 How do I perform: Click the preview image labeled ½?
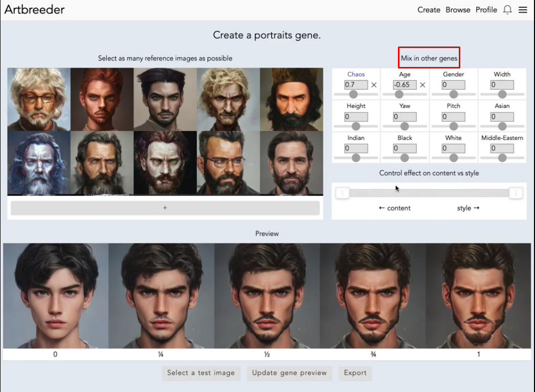(x=267, y=295)
